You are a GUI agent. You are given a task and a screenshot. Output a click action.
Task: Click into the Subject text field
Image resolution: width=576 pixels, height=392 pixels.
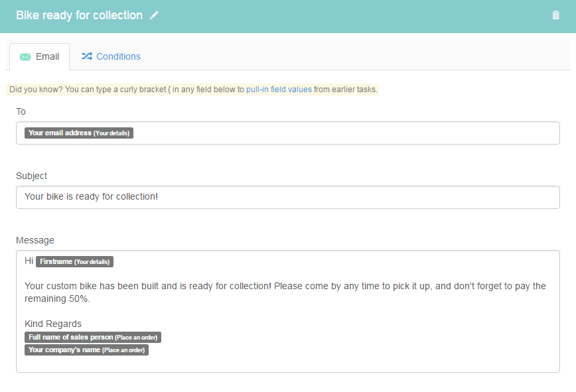(x=287, y=197)
